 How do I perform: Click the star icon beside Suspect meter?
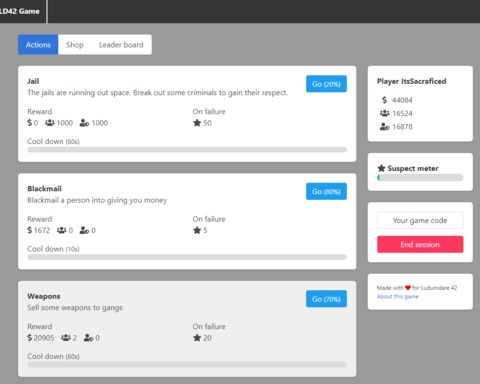pos(381,168)
